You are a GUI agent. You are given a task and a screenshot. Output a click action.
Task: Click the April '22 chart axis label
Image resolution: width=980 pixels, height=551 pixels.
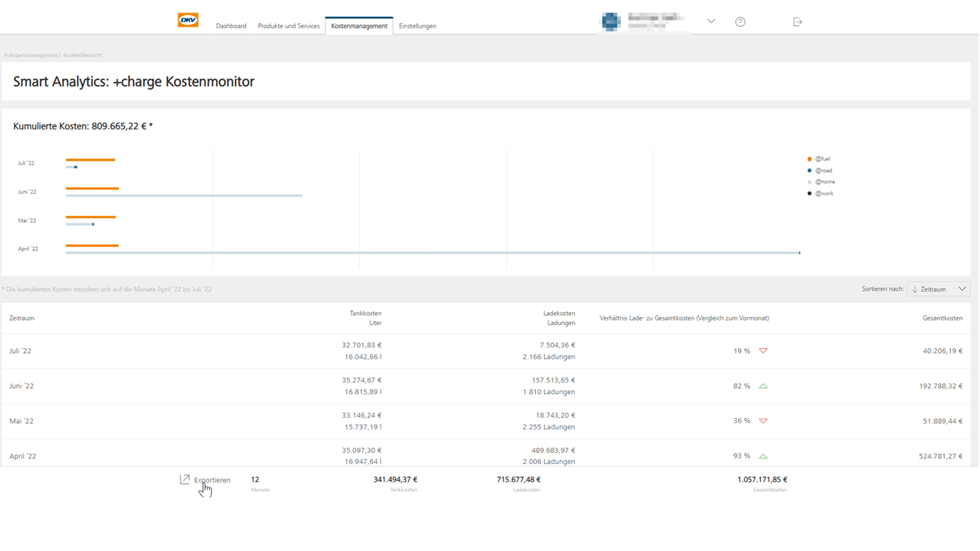point(28,249)
